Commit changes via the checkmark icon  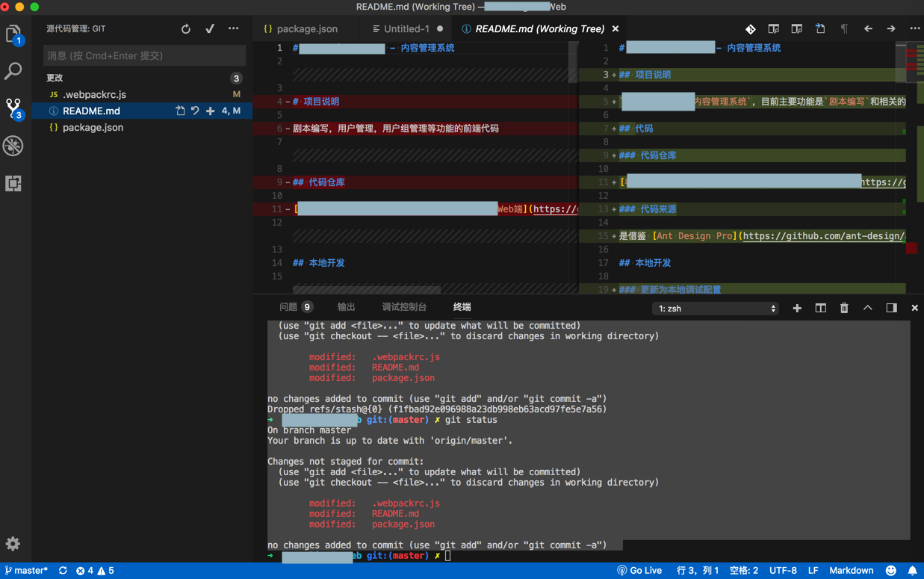210,28
